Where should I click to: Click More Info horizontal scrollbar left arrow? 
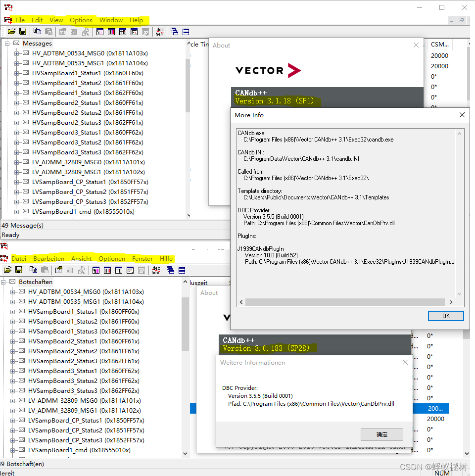click(241, 302)
